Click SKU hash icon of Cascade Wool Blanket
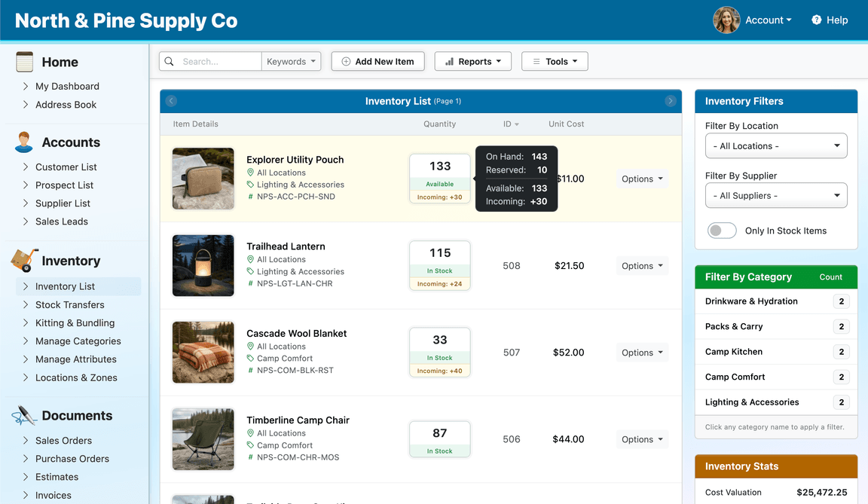The image size is (868, 504). pos(250,370)
